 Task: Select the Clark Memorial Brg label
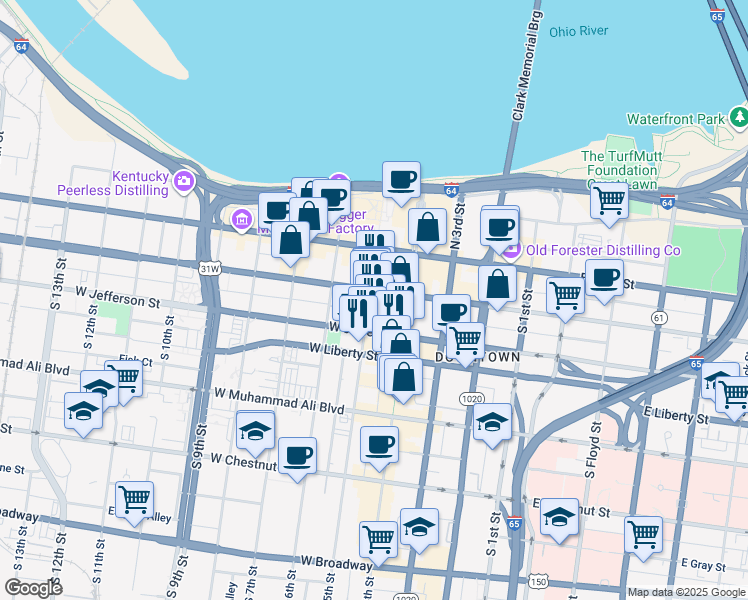tap(527, 65)
